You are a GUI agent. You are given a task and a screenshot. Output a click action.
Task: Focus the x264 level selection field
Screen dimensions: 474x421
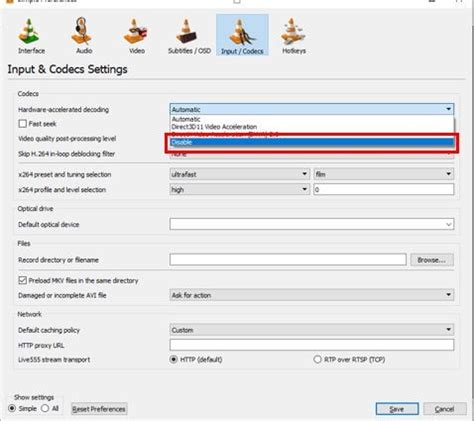click(x=384, y=189)
